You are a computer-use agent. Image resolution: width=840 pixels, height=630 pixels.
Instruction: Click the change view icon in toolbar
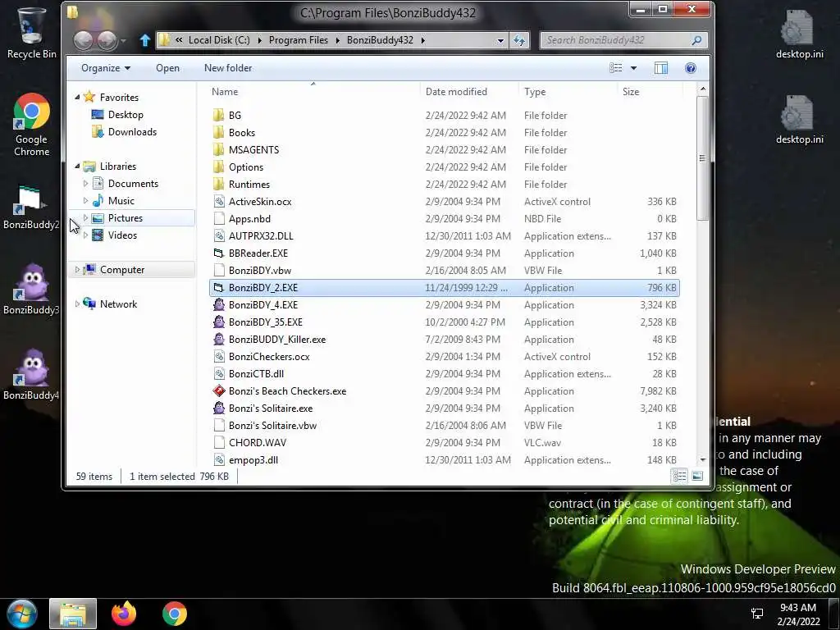pos(616,68)
